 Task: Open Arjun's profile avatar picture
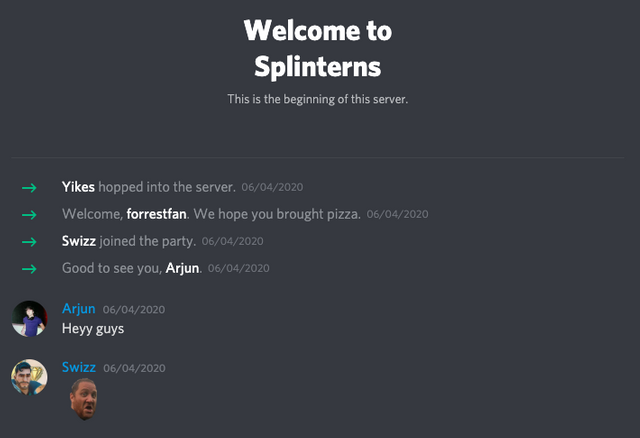29,319
